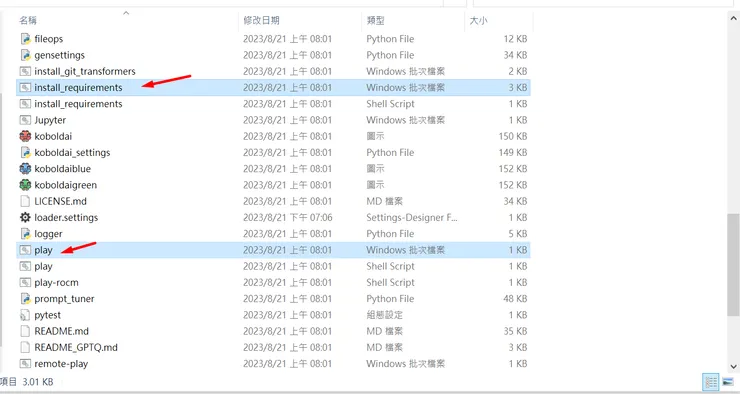Click the logger Python file icon
Viewport: 740px width, 394px height.
click(x=25, y=234)
